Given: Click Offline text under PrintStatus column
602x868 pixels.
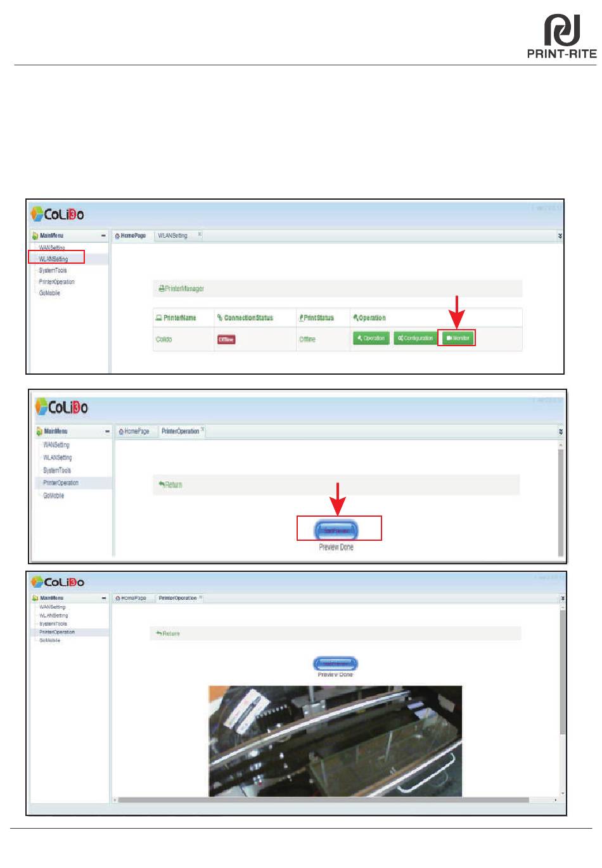Looking at the screenshot, I should (x=307, y=339).
